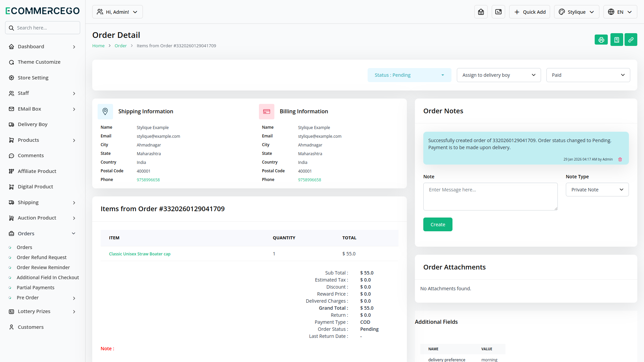Screen dimensions: 644x362
Task: Click the EMail Box envelope icon
Action: [11, 109]
